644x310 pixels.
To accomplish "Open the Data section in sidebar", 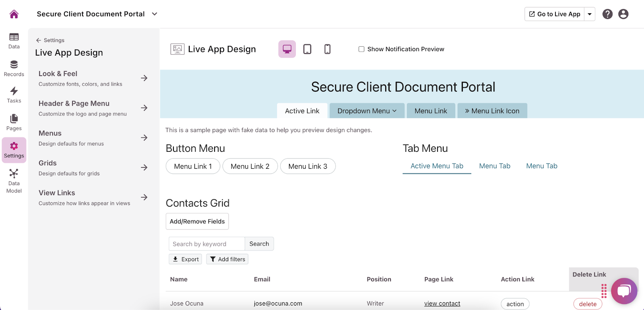I will [14, 41].
